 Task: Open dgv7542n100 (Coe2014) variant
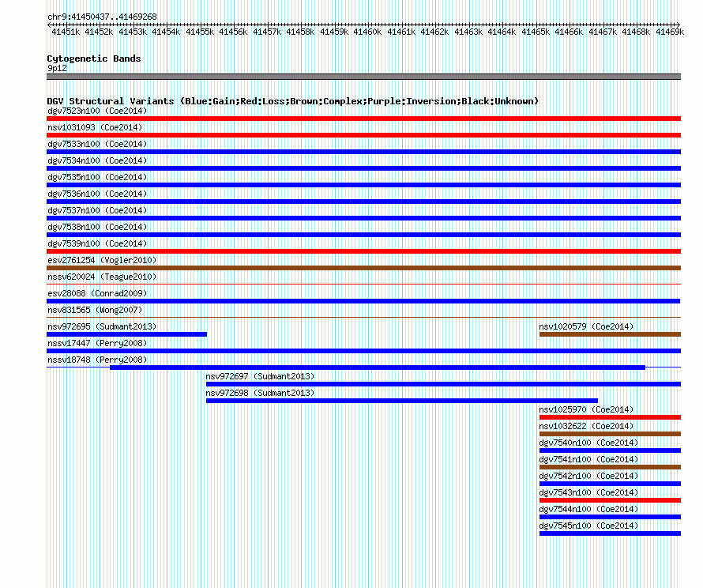pos(588,476)
